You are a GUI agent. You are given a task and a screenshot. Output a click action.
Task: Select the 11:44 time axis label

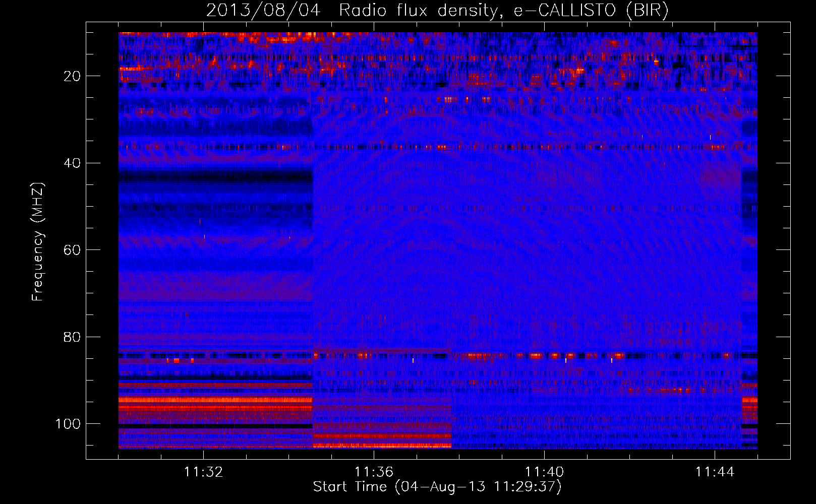coord(715,472)
